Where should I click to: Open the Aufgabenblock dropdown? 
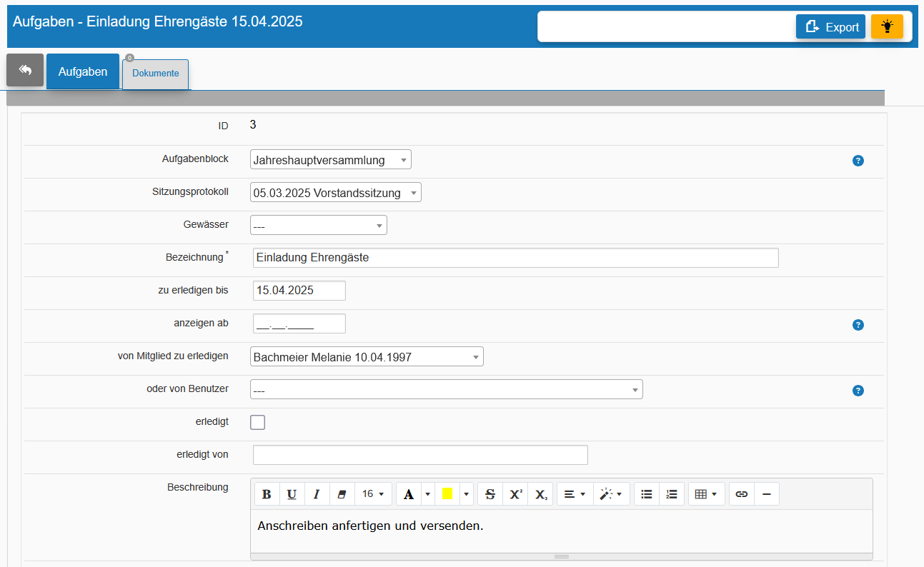(x=331, y=160)
